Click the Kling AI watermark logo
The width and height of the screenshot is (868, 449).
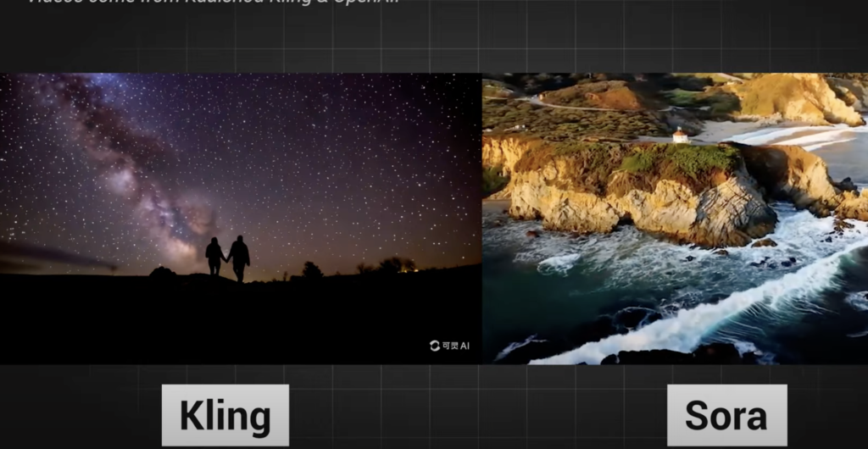click(449, 346)
